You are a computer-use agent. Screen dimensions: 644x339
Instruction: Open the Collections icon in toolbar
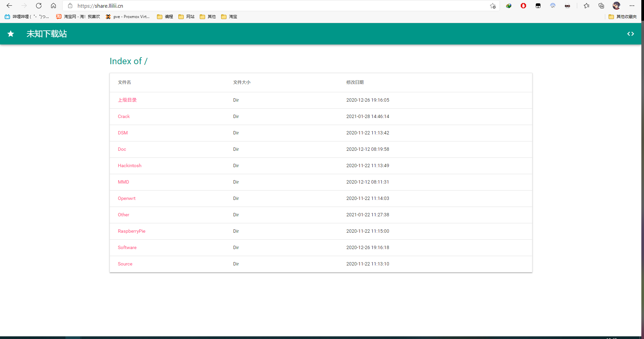click(x=601, y=6)
